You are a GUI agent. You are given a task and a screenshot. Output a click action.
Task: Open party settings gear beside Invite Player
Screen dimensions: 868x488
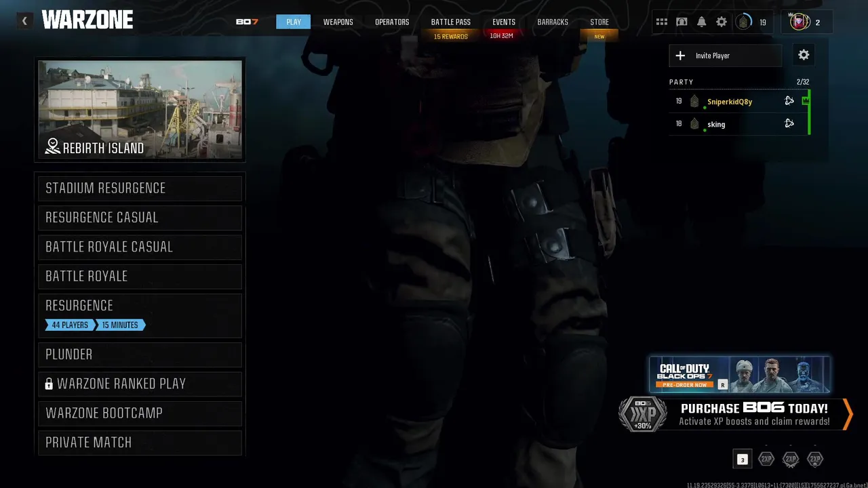804,55
